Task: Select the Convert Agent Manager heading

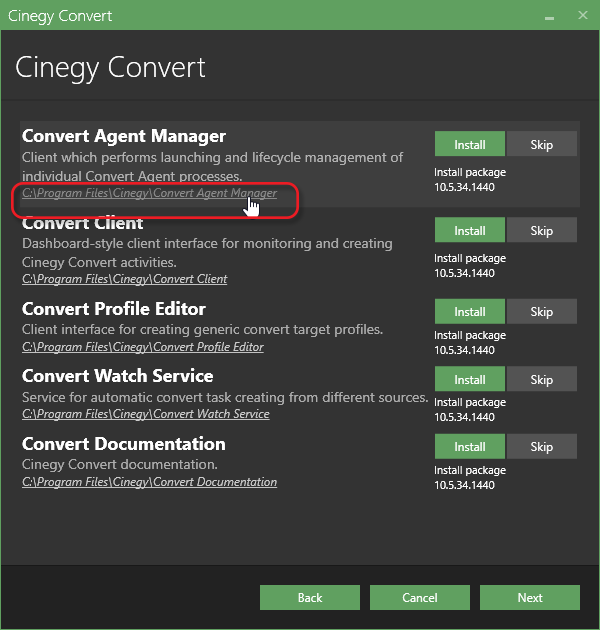Action: point(124,136)
